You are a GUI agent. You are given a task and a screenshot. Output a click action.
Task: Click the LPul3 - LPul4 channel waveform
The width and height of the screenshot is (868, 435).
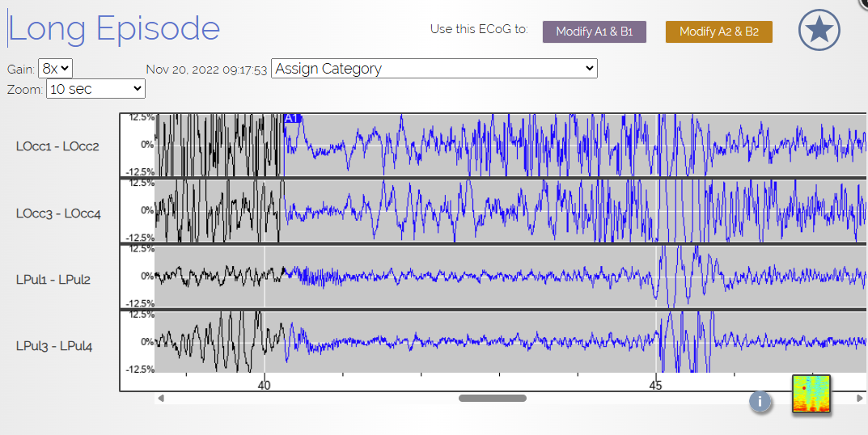coord(510,342)
